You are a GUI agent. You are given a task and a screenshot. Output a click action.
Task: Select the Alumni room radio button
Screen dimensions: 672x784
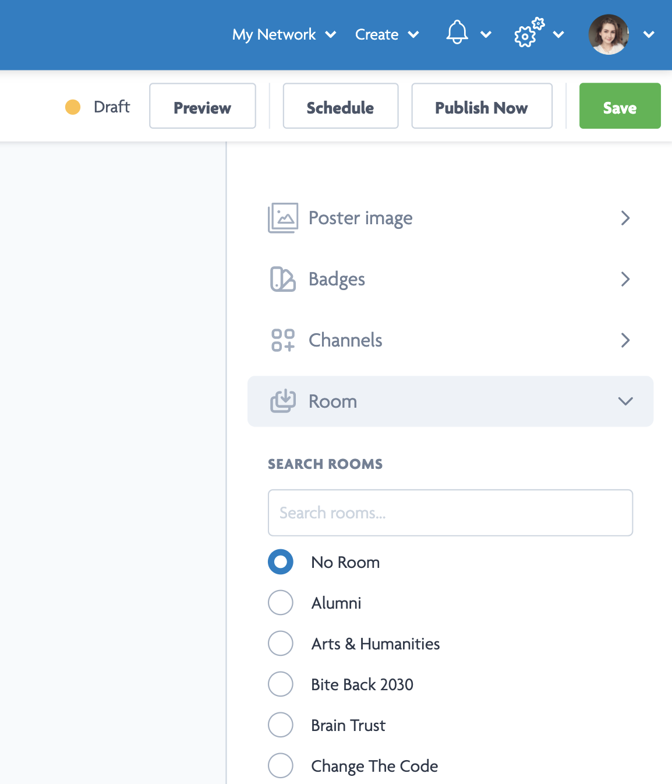281,603
